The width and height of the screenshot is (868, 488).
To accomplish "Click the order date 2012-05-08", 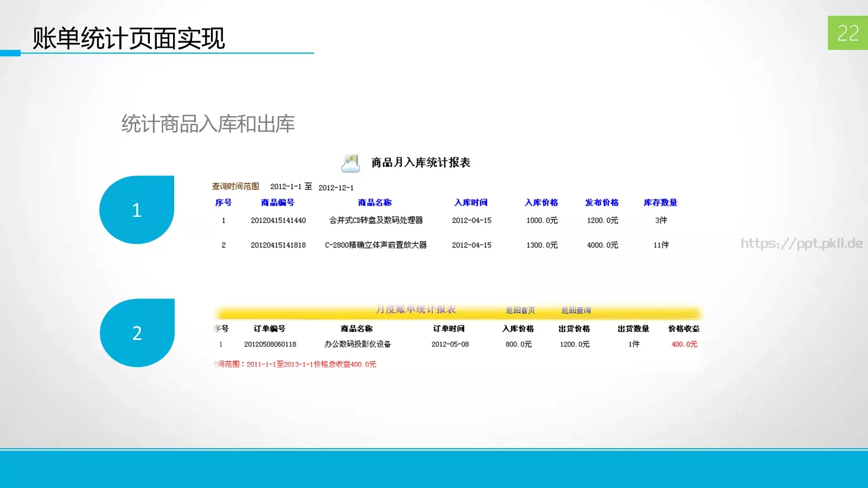I will (450, 344).
